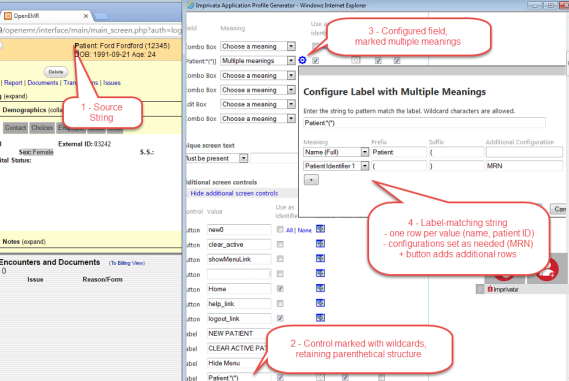
Task: Expand the Notes section
Action: click(34, 242)
